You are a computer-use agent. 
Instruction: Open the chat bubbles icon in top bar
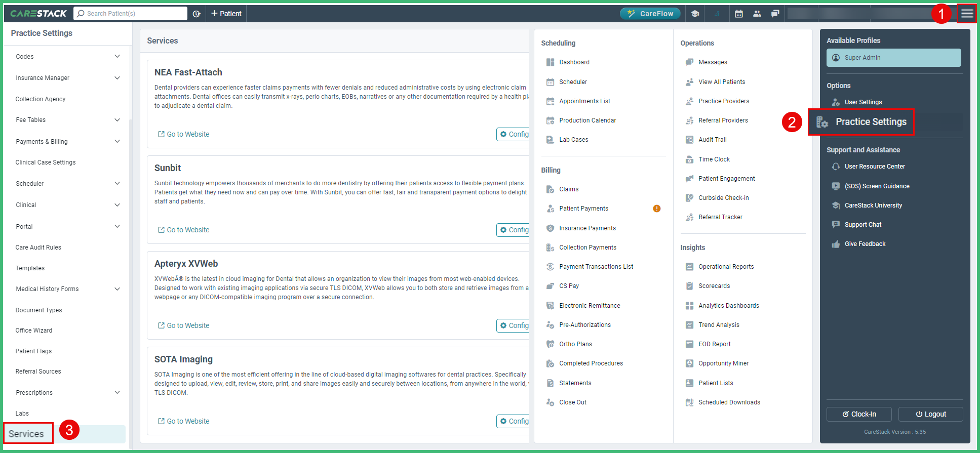pos(775,14)
